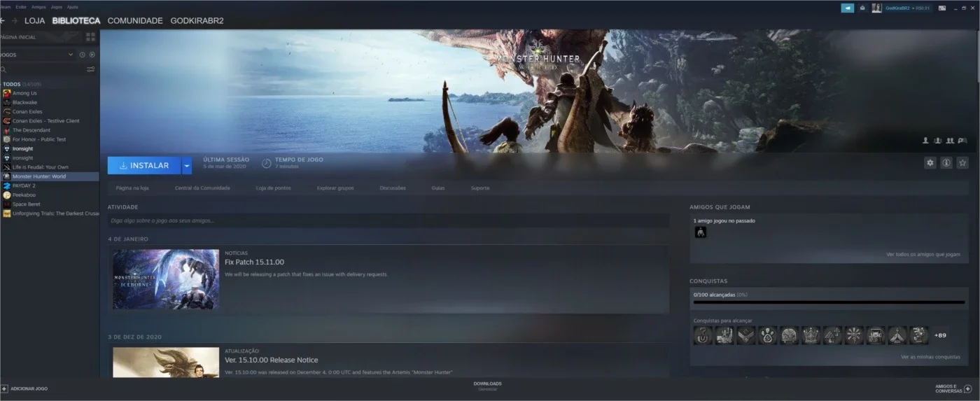980x401 pixels.
Task: Open the Jogos category dropdown
Action: pos(37,55)
